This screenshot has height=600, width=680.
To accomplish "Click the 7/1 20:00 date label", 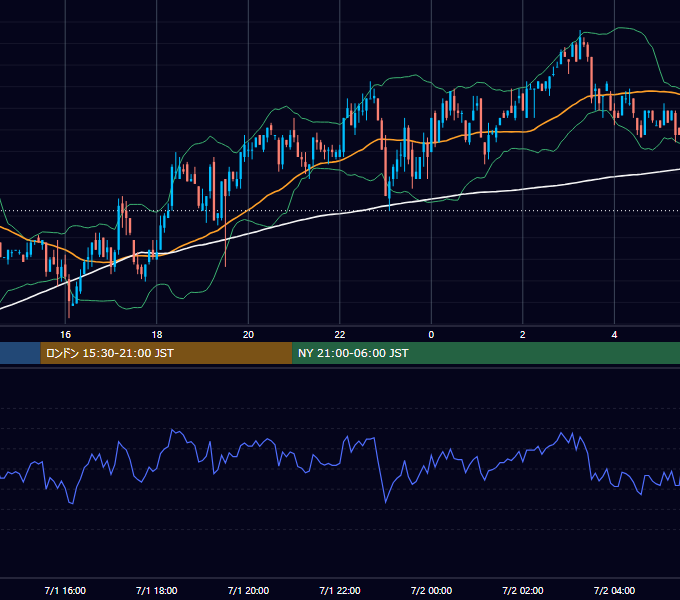I will pyautogui.click(x=248, y=590).
